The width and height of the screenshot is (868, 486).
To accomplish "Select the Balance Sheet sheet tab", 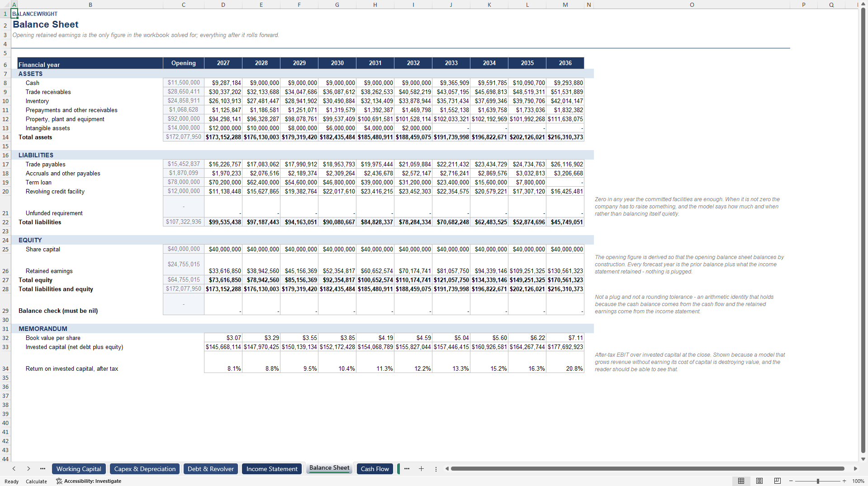I will point(329,468).
